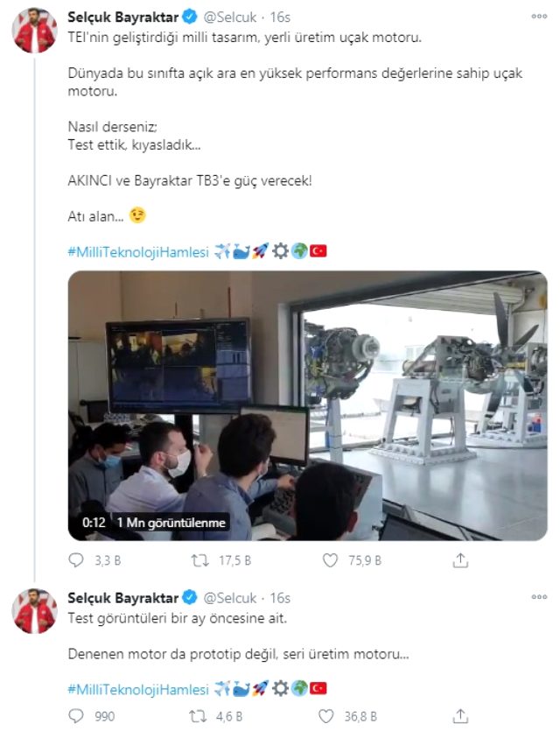Click verified badge on the first tweet
The height and width of the screenshot is (738, 560).
[188, 16]
